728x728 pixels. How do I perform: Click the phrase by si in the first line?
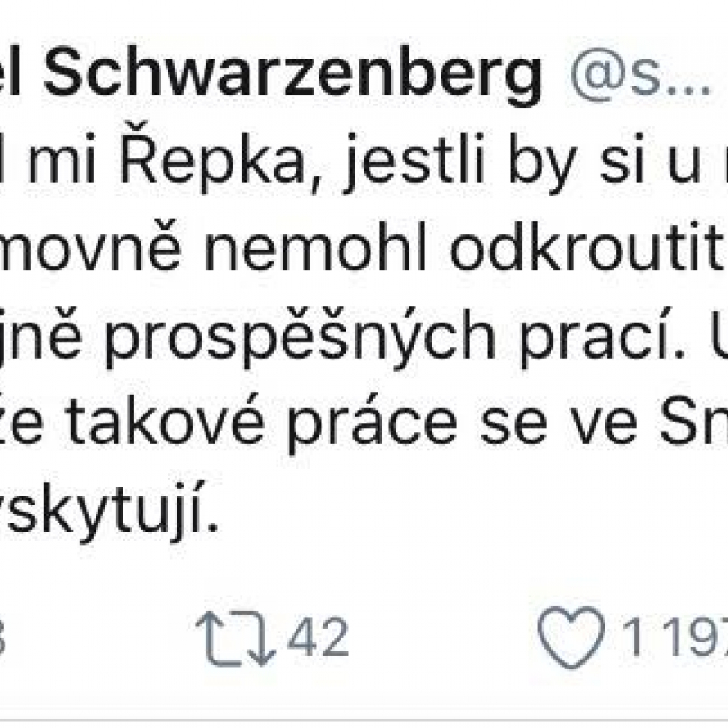tap(579, 161)
